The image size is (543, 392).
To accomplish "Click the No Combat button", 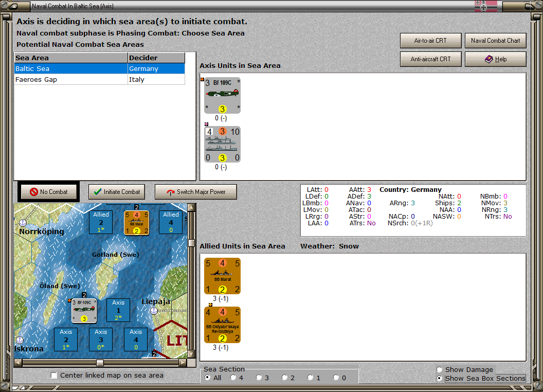I will 48,192.
